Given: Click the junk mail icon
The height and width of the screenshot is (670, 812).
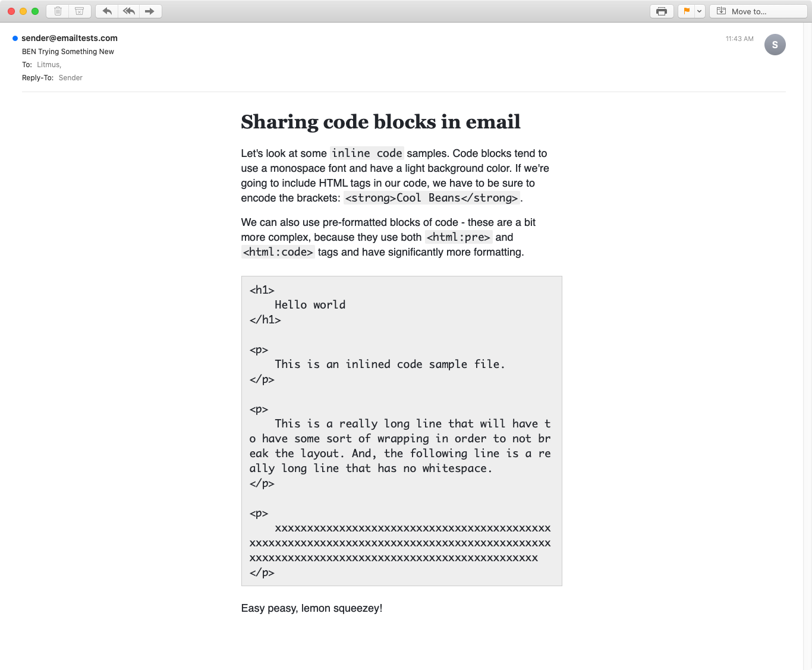Looking at the screenshot, I should coord(79,11).
